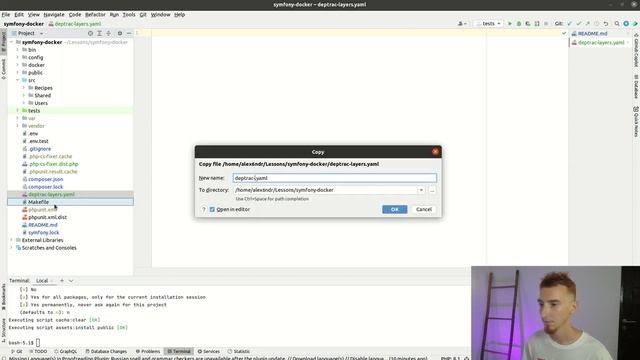Open the Git menu
This screenshot has width=640, height=360.
pyautogui.click(x=143, y=14)
